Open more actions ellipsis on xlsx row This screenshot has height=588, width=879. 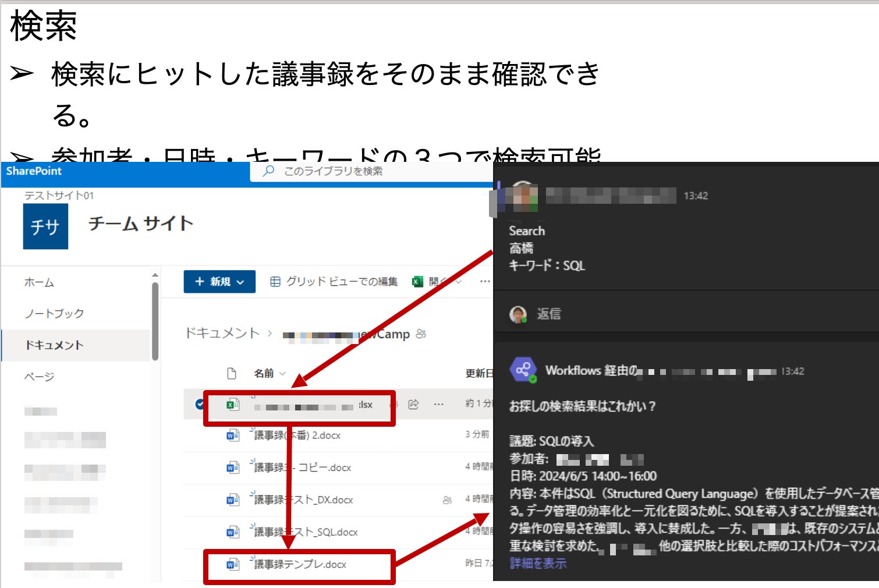pos(439,404)
